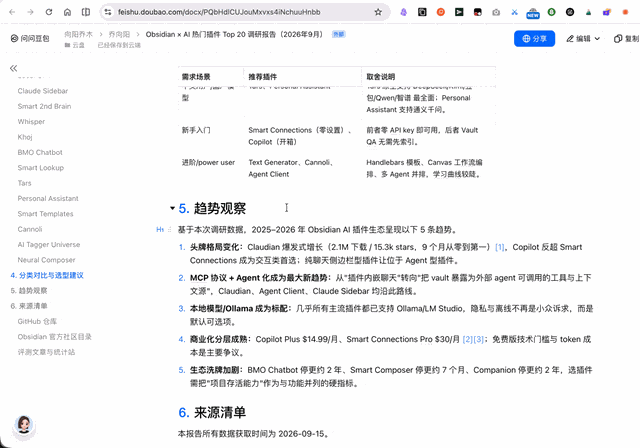640x448 pixels.
Task: Toggle the browser side panel icon
Action: point(86,12)
